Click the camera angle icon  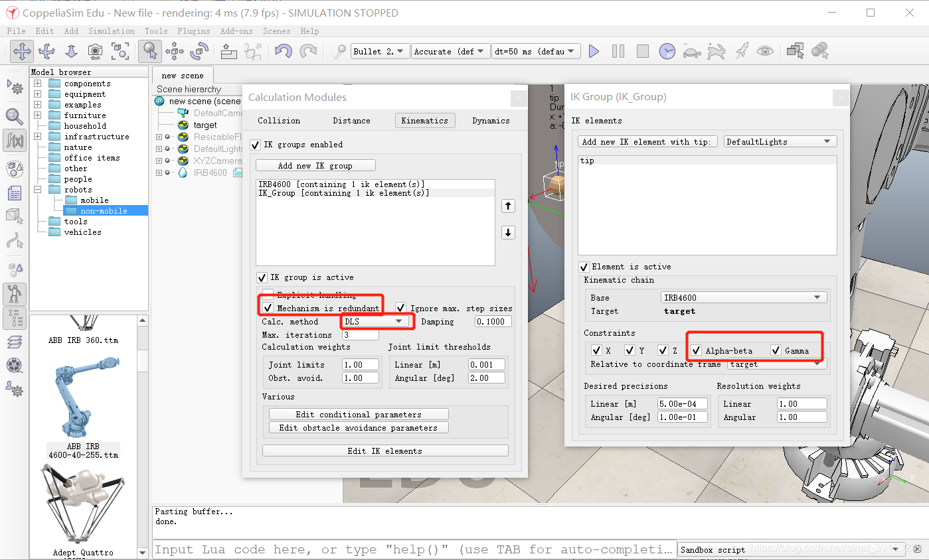coord(96,51)
